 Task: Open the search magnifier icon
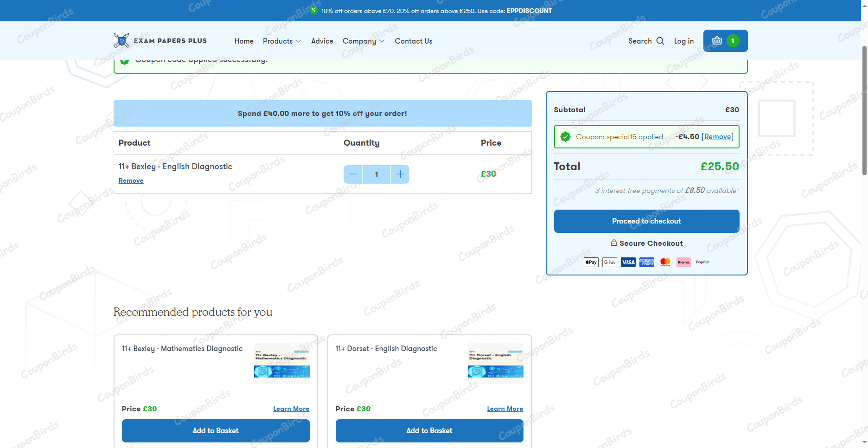[660, 41]
